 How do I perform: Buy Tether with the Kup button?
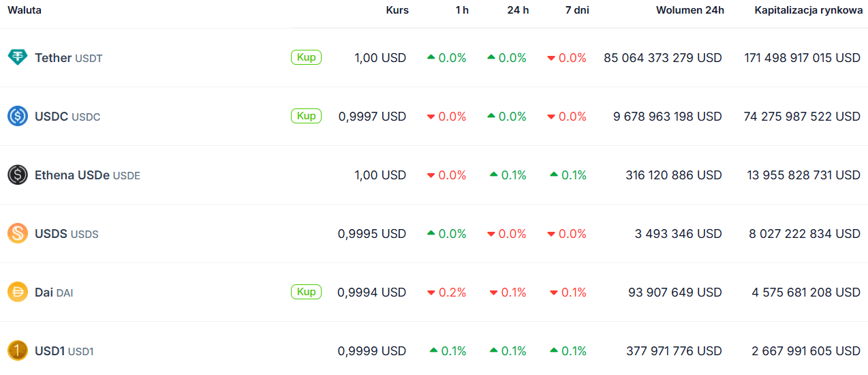coord(306,57)
